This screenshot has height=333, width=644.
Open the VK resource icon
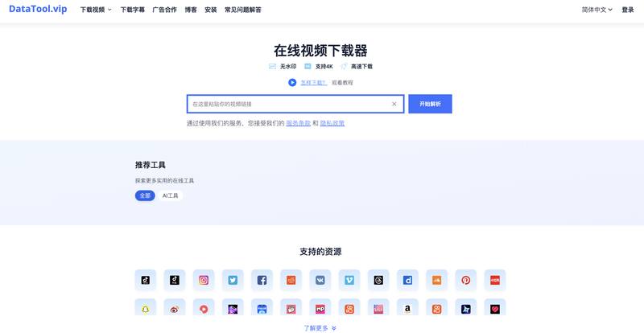point(320,280)
